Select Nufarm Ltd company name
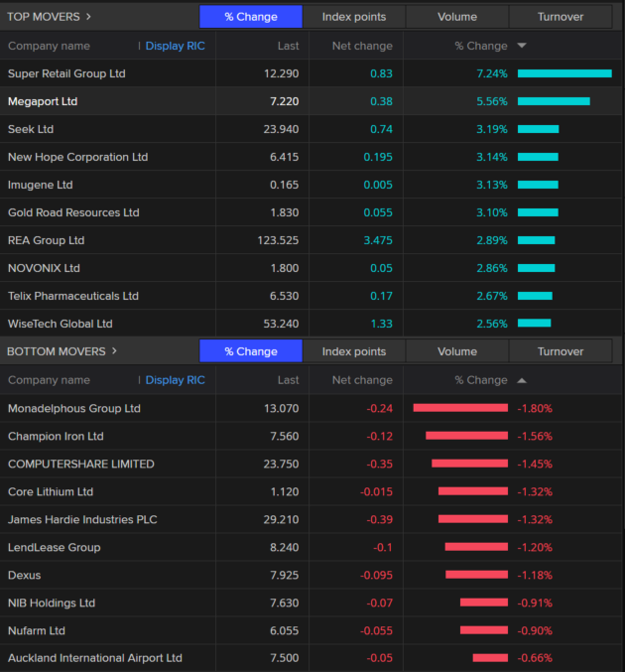Image resolution: width=625 pixels, height=672 pixels. [37, 631]
